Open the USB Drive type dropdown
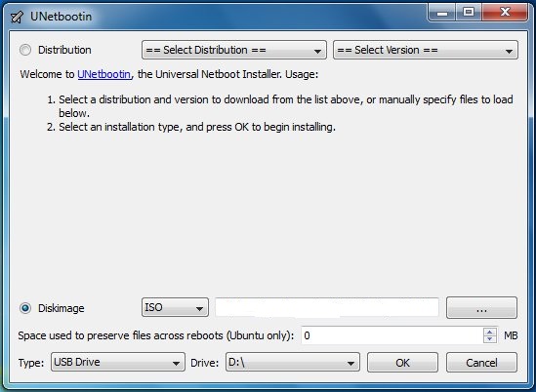The image size is (536, 392). (x=118, y=362)
